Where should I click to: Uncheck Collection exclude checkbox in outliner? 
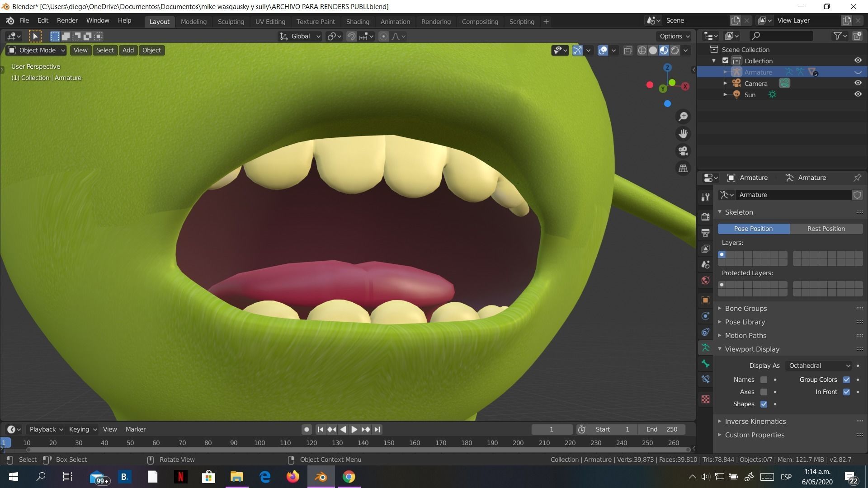pos(725,61)
